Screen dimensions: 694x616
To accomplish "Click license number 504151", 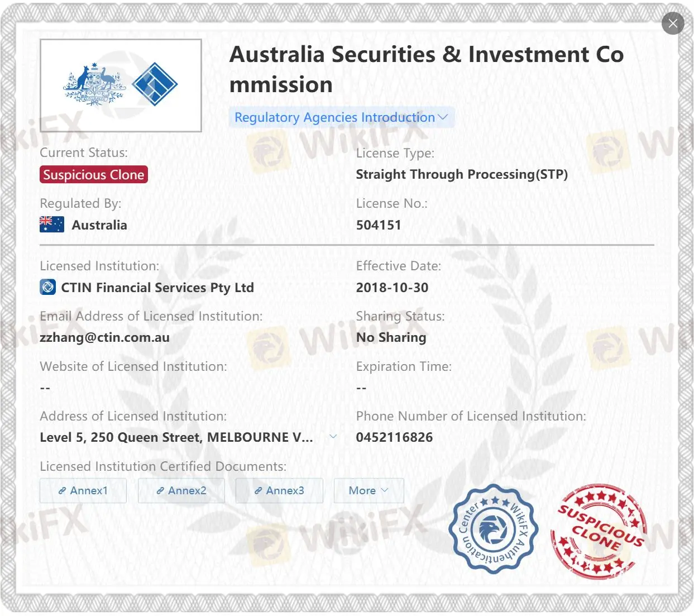I will coord(379,225).
